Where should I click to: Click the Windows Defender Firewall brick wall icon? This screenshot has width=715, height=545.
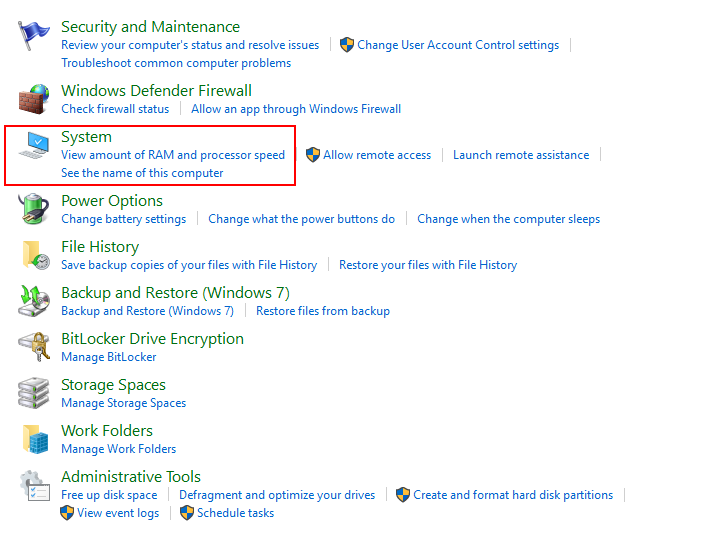[x=34, y=99]
